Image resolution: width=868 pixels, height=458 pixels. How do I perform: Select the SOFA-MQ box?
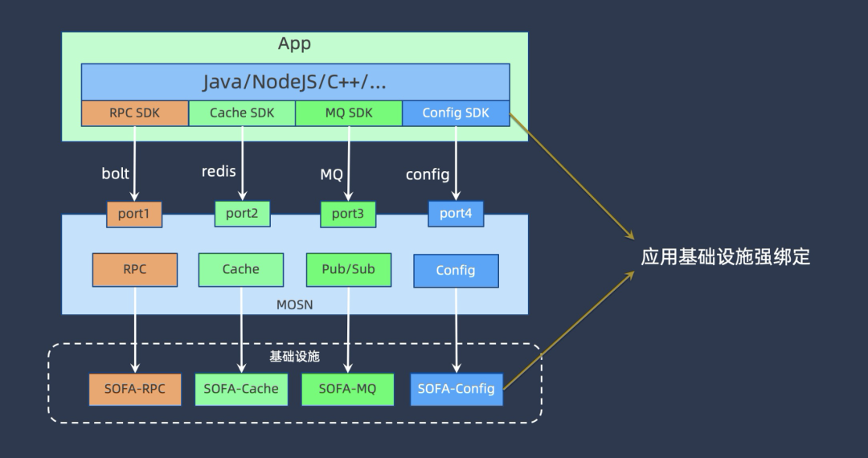click(348, 390)
